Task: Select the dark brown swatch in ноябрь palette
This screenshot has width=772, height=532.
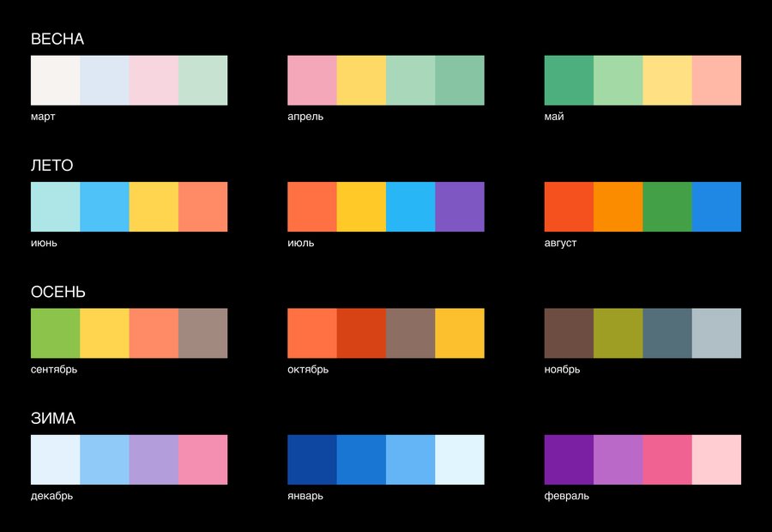Action: (570, 334)
